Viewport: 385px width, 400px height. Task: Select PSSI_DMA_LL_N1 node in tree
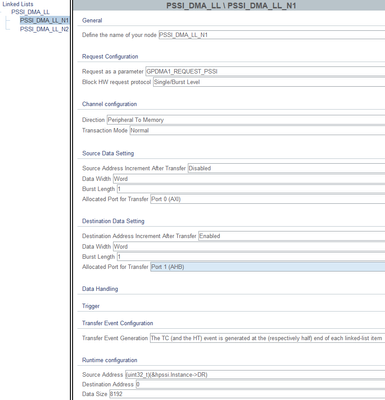[44, 21]
